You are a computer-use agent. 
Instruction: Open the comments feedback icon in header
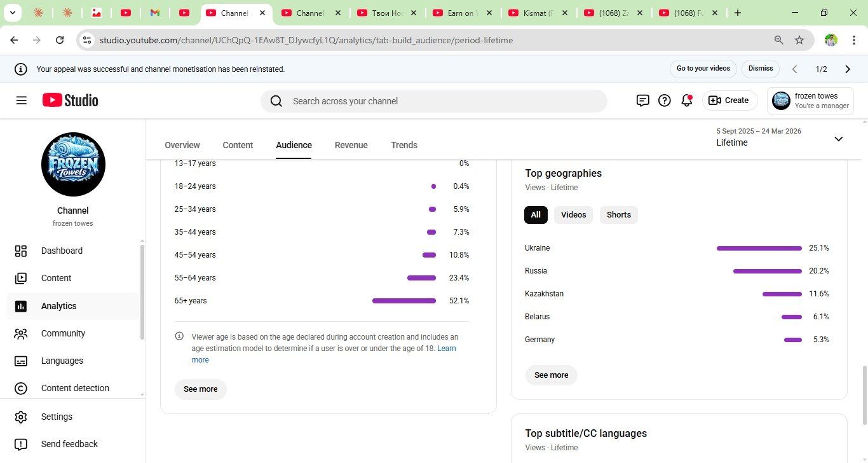tap(642, 100)
